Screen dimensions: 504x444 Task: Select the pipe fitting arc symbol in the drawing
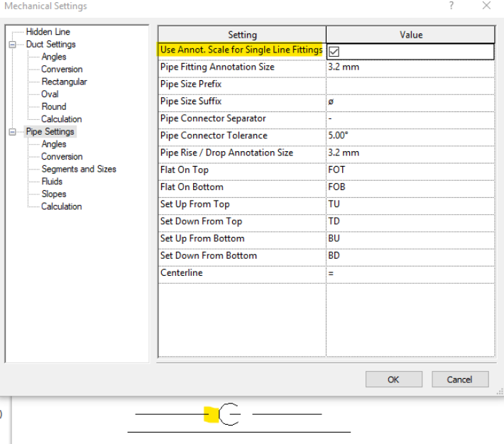[229, 414]
